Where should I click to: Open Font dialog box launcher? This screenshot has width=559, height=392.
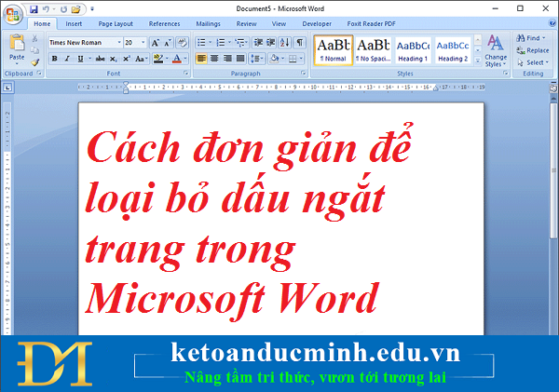185,73
